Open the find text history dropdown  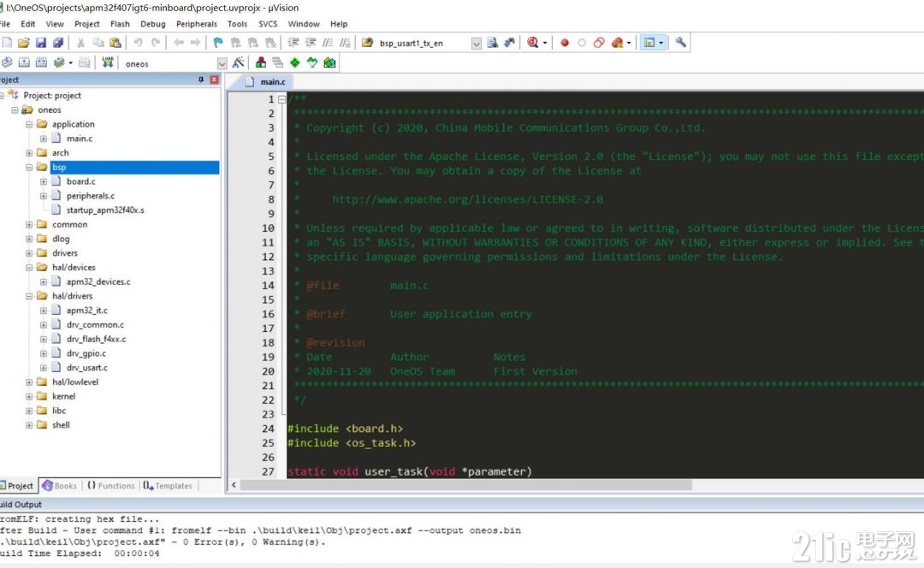(477, 43)
